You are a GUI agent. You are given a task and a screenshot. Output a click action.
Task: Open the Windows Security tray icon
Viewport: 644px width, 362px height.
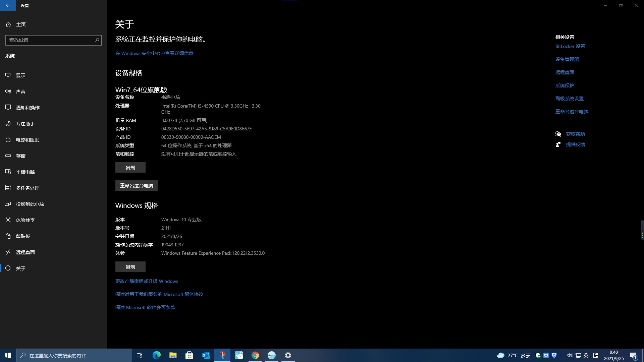[x=538, y=355]
